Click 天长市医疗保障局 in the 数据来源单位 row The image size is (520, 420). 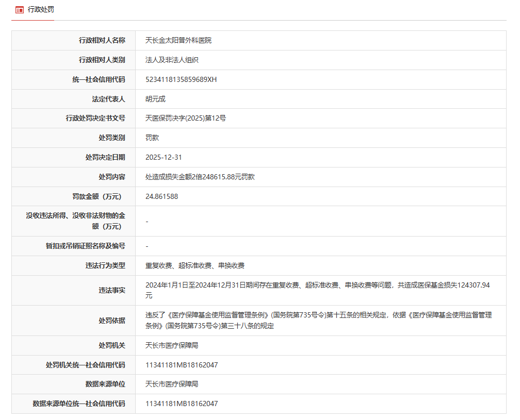click(172, 384)
